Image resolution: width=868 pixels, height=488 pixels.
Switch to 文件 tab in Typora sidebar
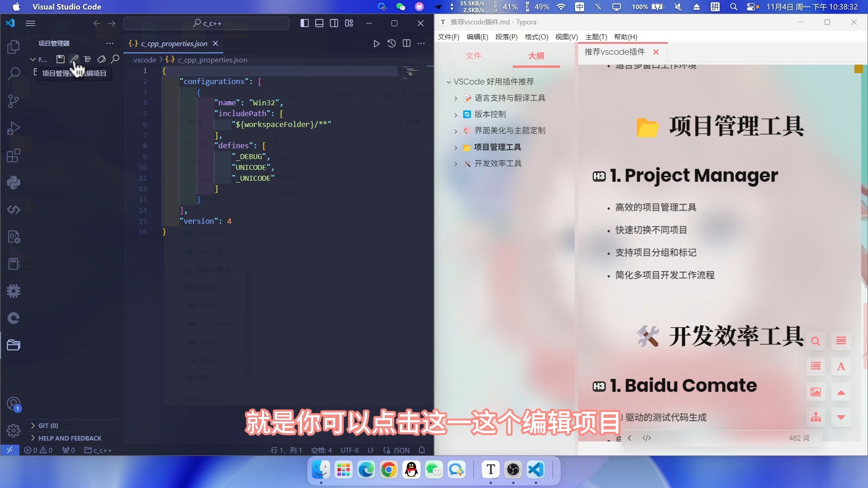pyautogui.click(x=473, y=56)
